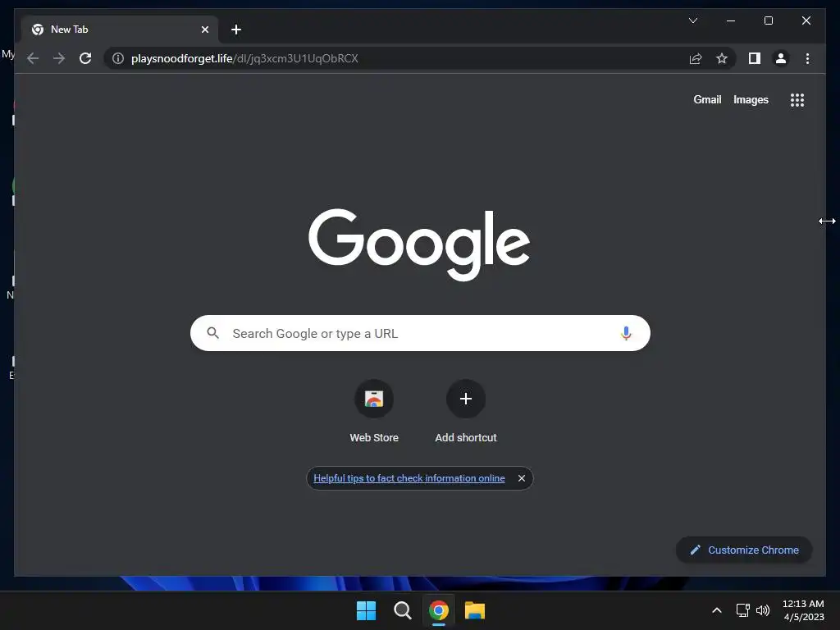Click Chrome taskbar icon
Image resolution: width=840 pixels, height=630 pixels.
[x=439, y=610]
